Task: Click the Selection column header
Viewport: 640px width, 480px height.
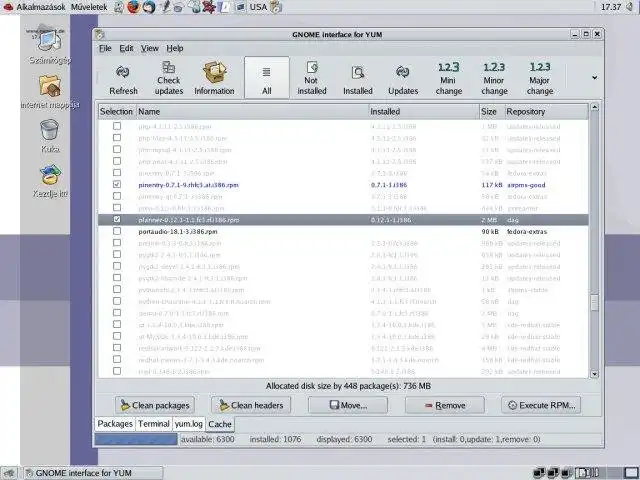Action: tap(117, 111)
